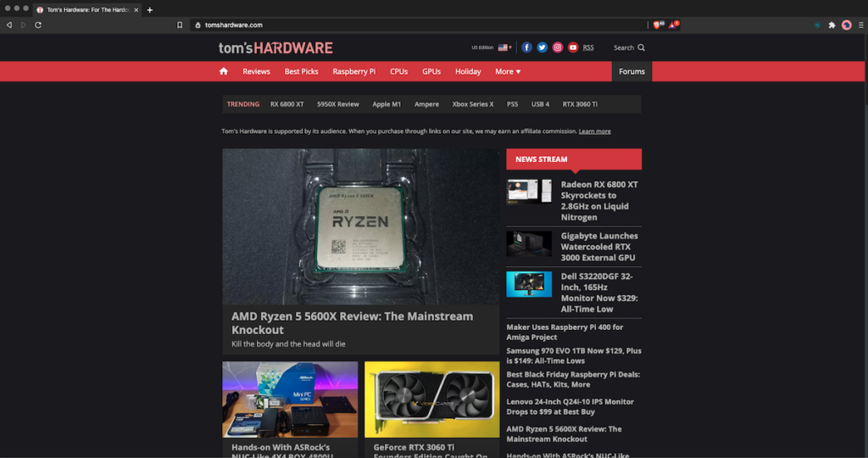Reload the page with the refresh icon
Screen dimensions: 868x458
coord(38,25)
